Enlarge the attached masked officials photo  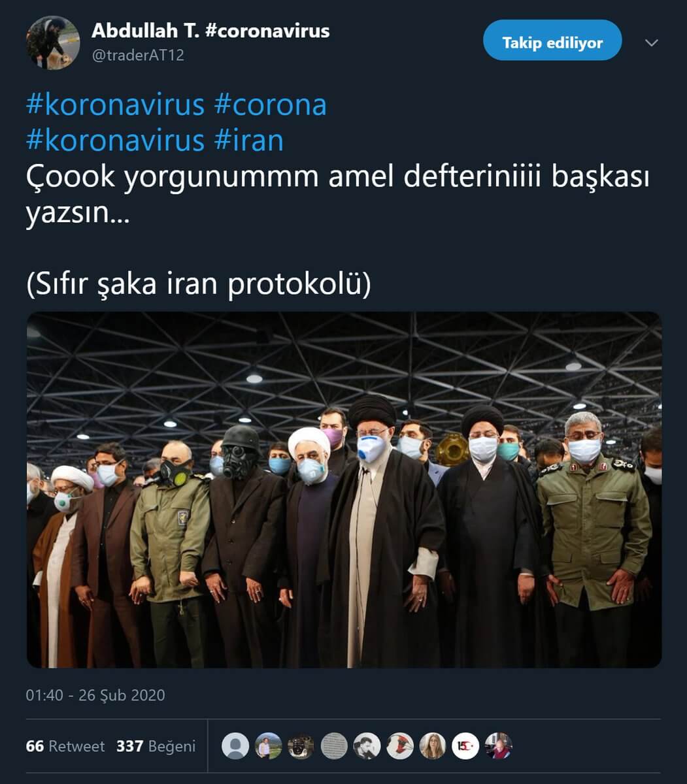344,489
